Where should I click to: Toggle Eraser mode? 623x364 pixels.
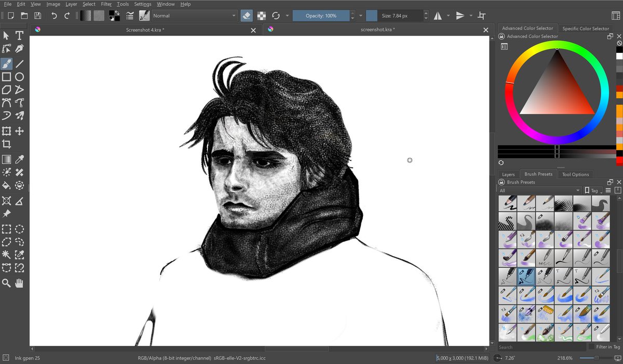pyautogui.click(x=247, y=16)
